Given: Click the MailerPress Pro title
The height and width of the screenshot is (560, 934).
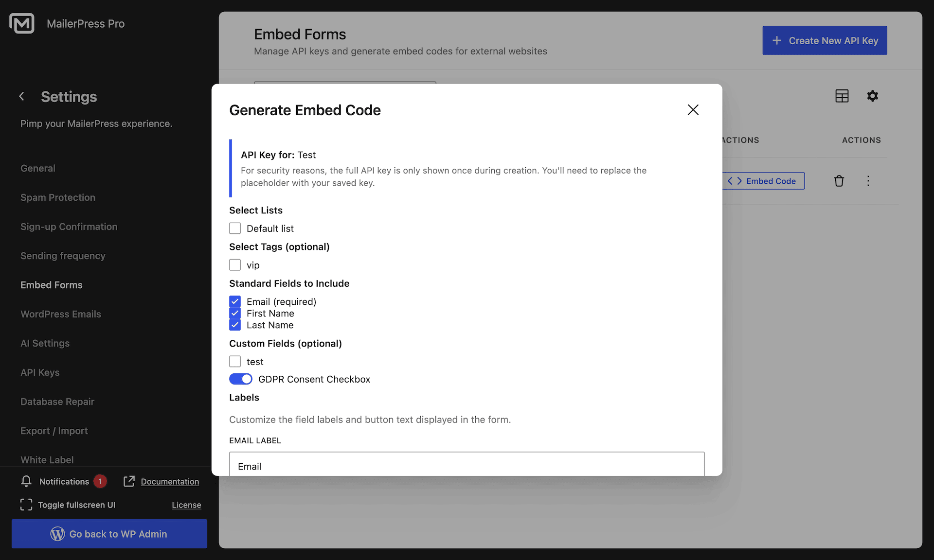Looking at the screenshot, I should 86,23.
